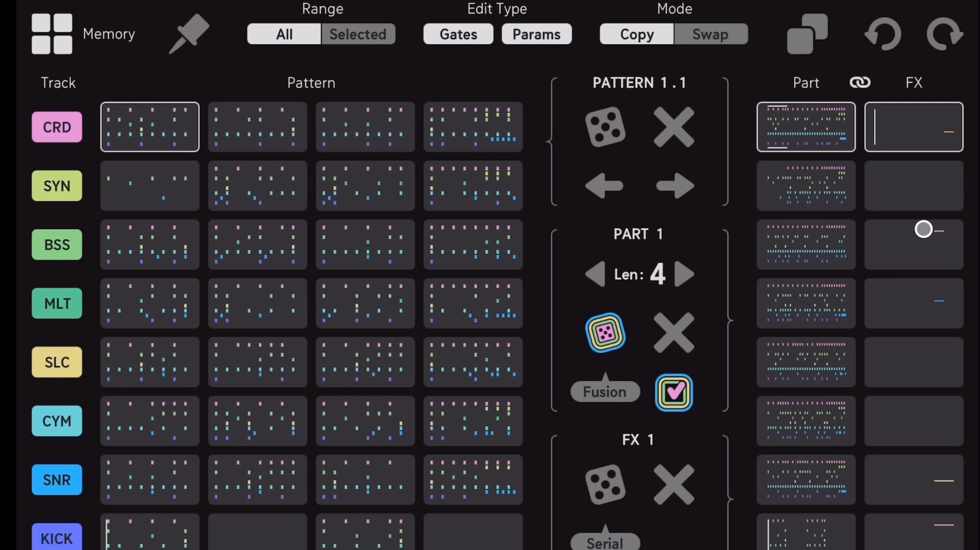Click the pin icon

point(189,34)
